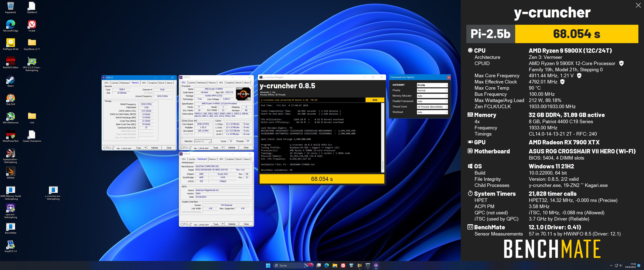Open the CATEGORY dropdown showing Pi-2.5b
The image size is (644, 270).
pos(432,85)
